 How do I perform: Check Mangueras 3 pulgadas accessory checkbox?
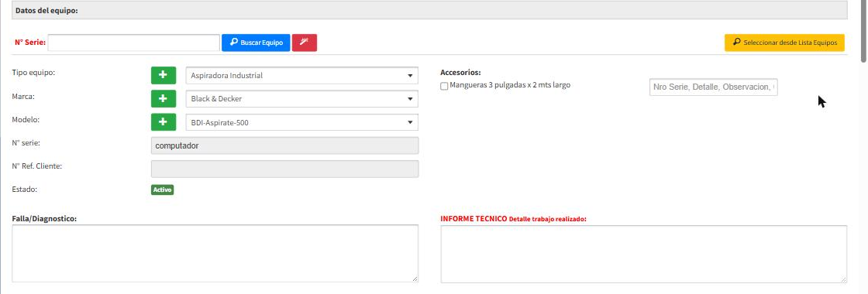[x=444, y=86]
